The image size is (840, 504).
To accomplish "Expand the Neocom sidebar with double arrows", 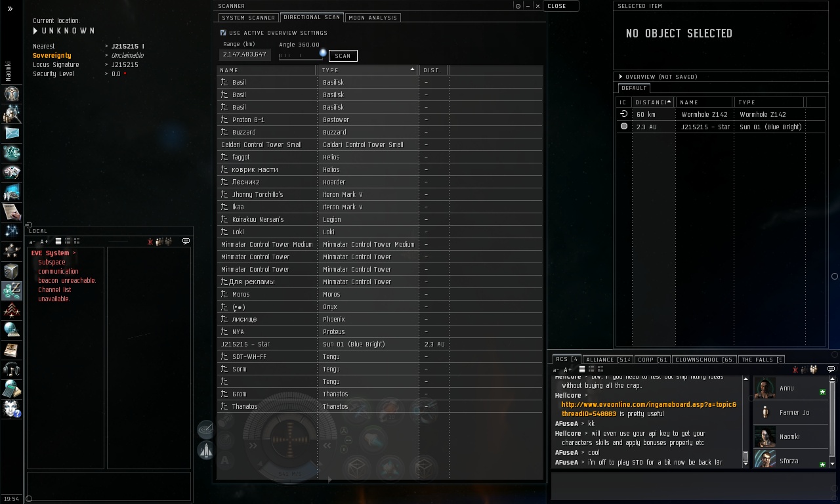I will (x=10, y=9).
